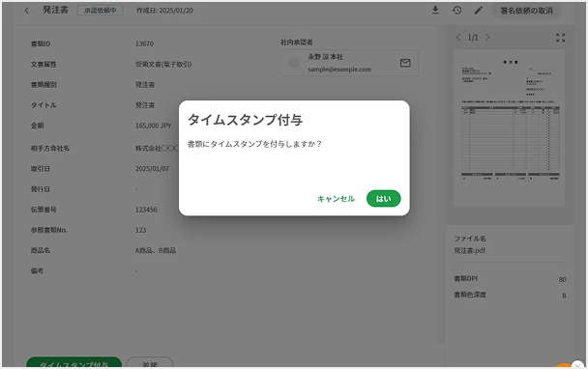Select the 商品名 value A商品、B商品
The image size is (588, 369).
(156, 250)
